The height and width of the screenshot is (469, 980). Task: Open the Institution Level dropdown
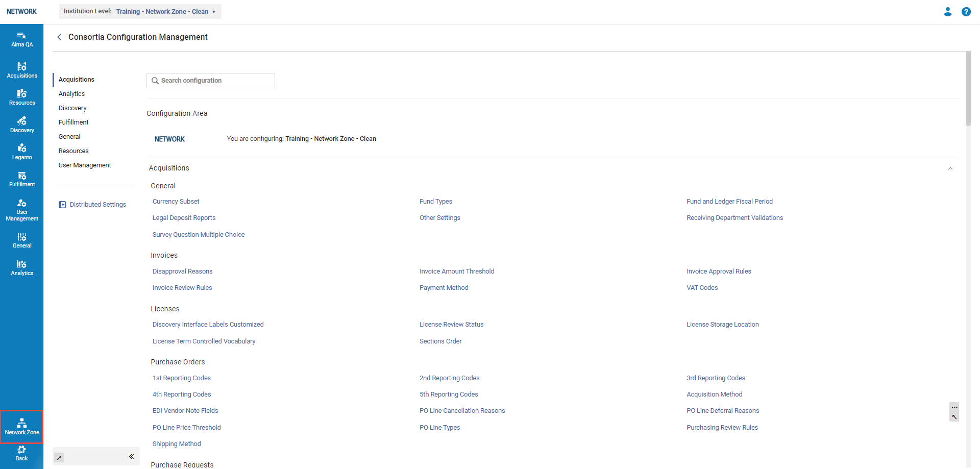165,12
